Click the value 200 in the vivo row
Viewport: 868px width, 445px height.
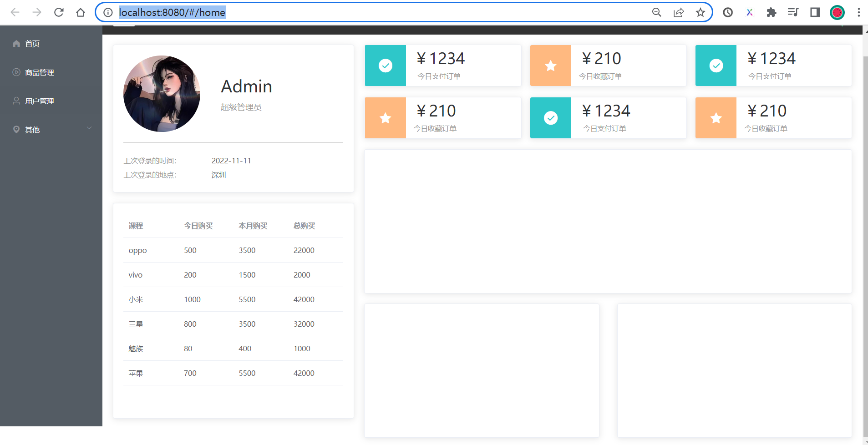(190, 275)
